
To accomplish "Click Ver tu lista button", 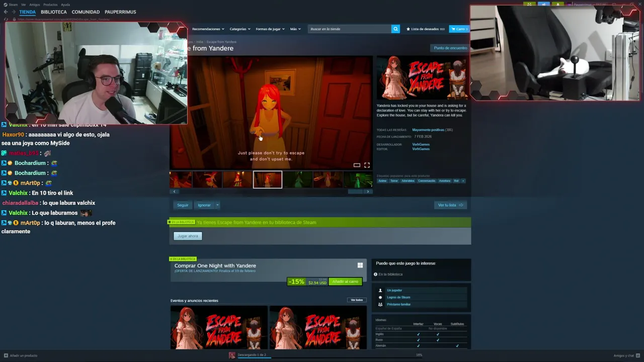I will [450, 205].
